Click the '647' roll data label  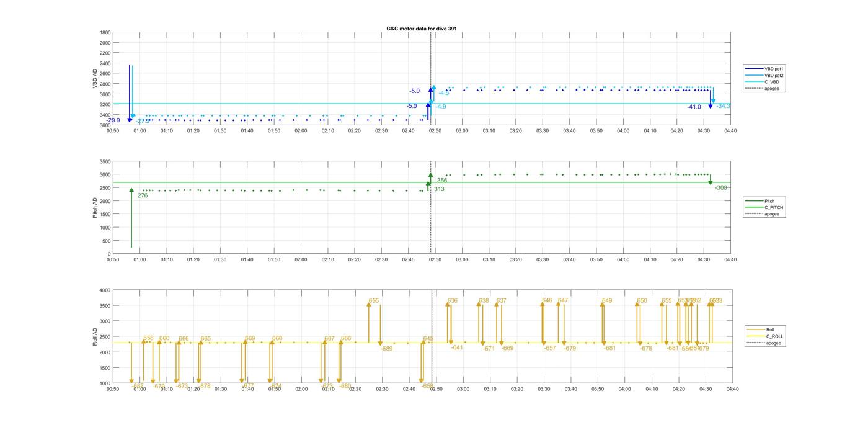point(563,300)
